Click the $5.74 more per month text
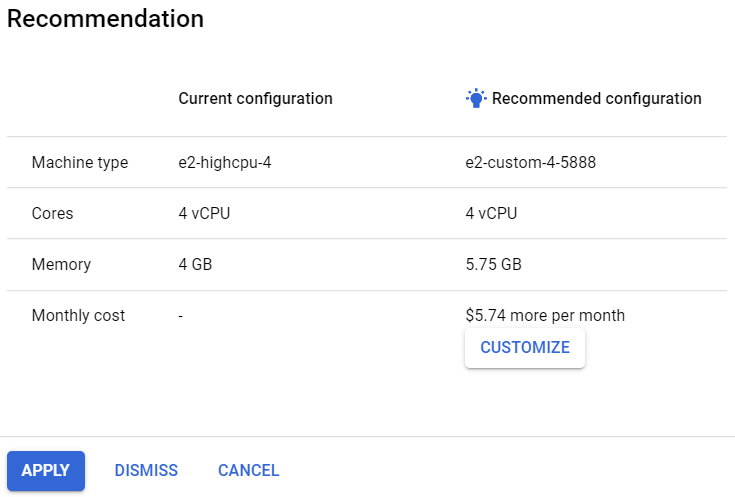 545,316
